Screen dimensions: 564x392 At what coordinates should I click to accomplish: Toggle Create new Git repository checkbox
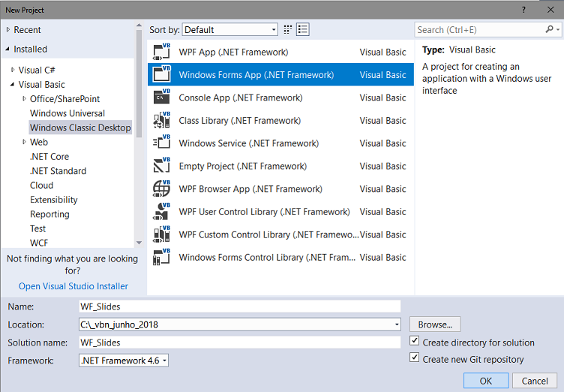tap(414, 358)
